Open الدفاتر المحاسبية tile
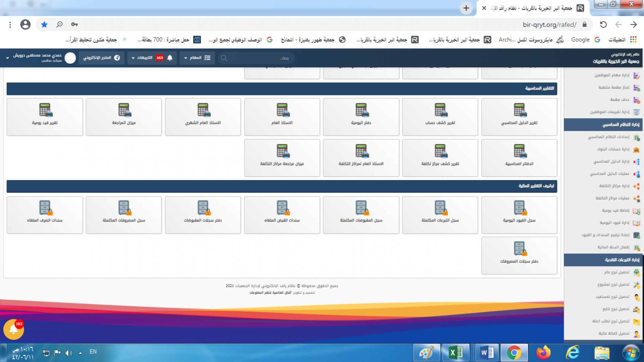This screenshot has height=362, width=644. tap(519, 158)
